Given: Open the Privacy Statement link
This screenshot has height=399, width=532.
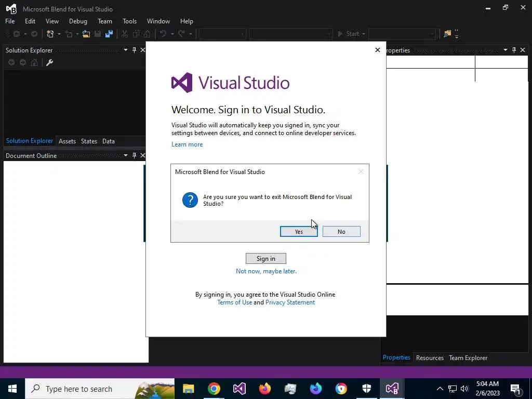Looking at the screenshot, I should (290, 302).
